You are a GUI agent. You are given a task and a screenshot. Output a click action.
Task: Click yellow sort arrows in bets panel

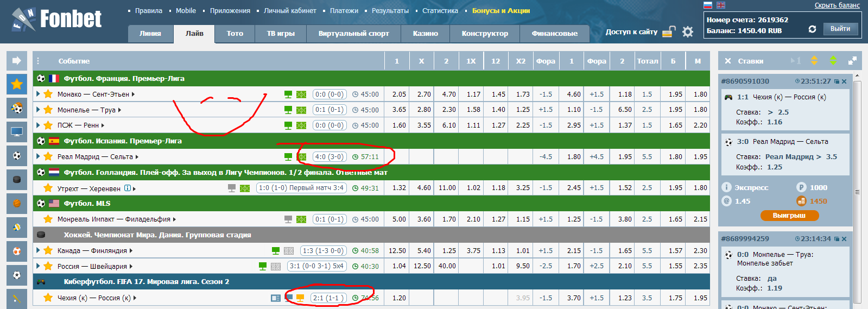click(x=814, y=61)
